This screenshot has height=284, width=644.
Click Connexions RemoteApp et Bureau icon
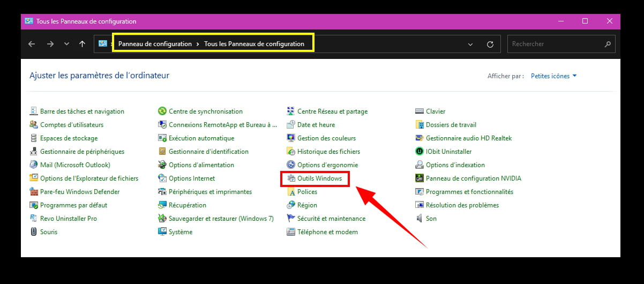pyautogui.click(x=162, y=125)
